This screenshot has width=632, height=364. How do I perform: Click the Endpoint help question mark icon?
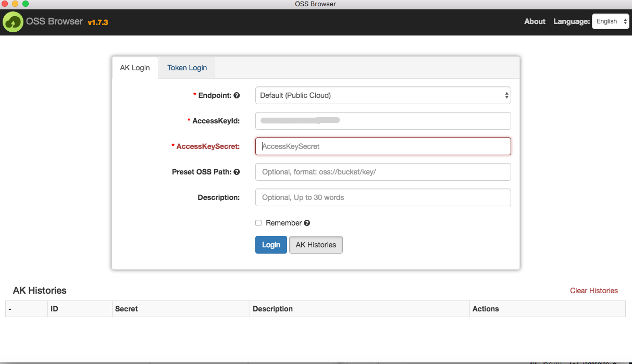237,95
